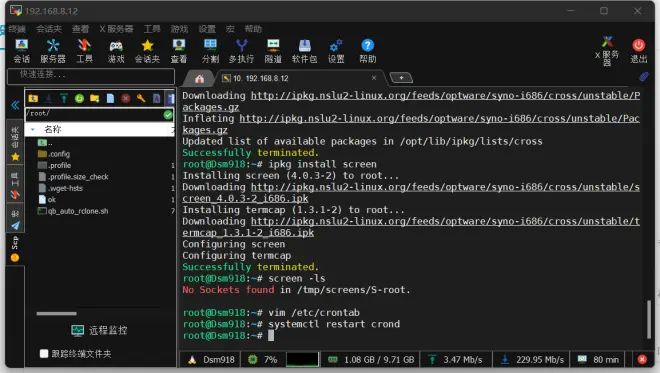The height and width of the screenshot is (373, 660).
Task: Click the SFTP new file icon
Action: [110, 99]
